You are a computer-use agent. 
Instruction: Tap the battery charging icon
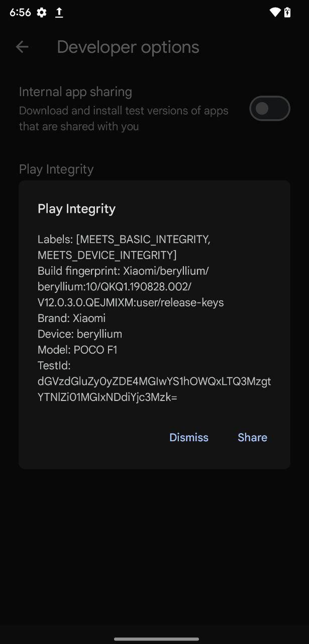click(287, 13)
